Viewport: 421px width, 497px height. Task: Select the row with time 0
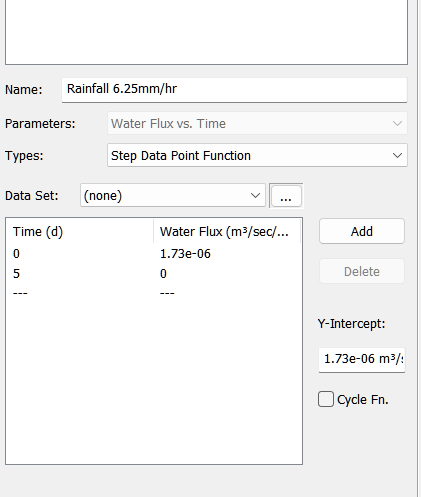154,254
